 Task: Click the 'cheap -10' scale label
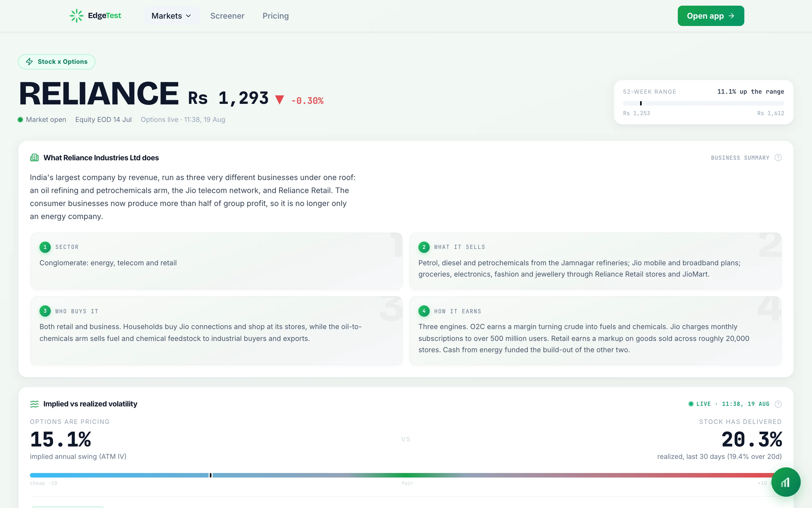(44, 483)
